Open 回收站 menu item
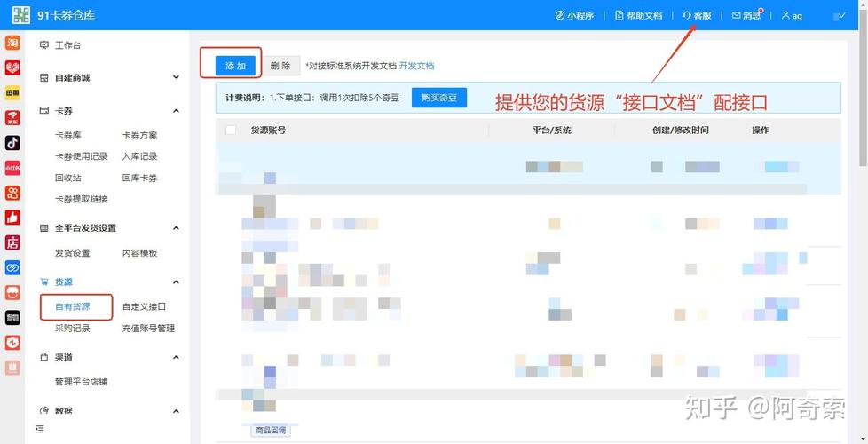The width and height of the screenshot is (868, 444). click(x=68, y=178)
